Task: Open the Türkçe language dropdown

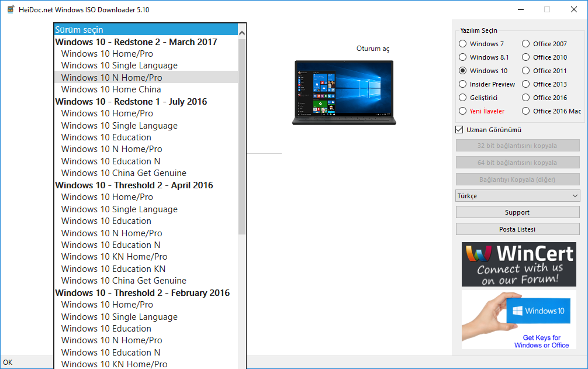Action: click(x=517, y=195)
